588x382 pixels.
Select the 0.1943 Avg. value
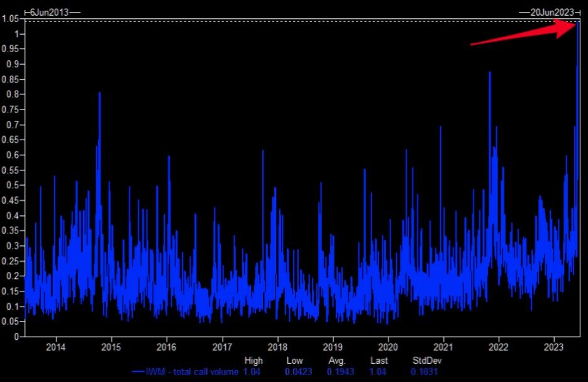[340, 372]
